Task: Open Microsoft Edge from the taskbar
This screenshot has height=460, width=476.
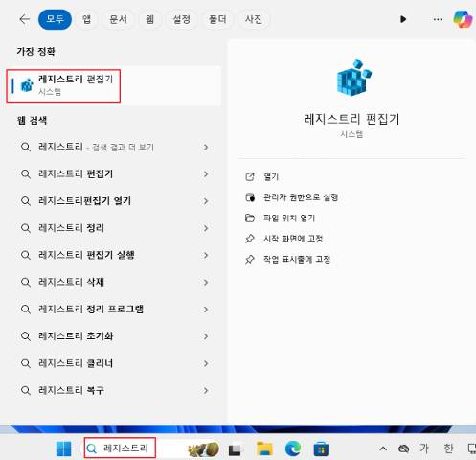Action: point(293,448)
